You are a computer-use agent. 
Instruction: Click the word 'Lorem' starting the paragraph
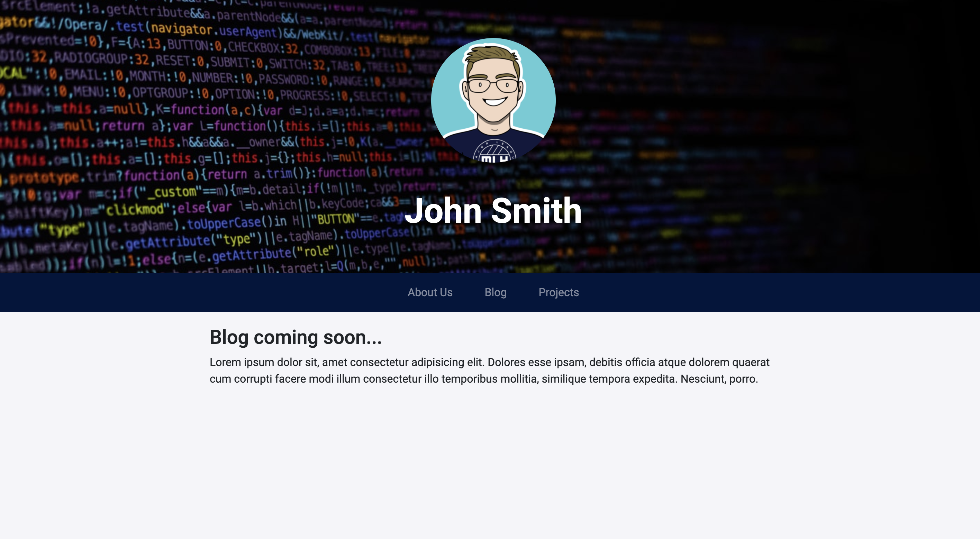[x=225, y=362]
